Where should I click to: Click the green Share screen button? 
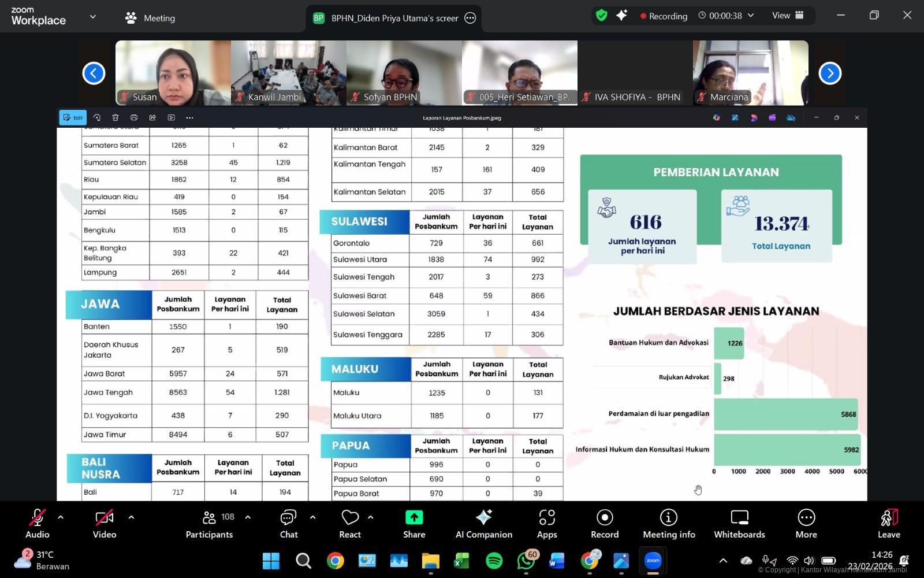point(414,524)
